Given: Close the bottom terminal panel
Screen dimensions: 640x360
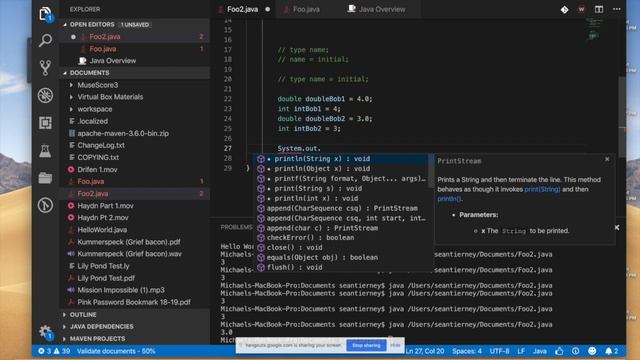Looking at the screenshot, I should [617, 227].
